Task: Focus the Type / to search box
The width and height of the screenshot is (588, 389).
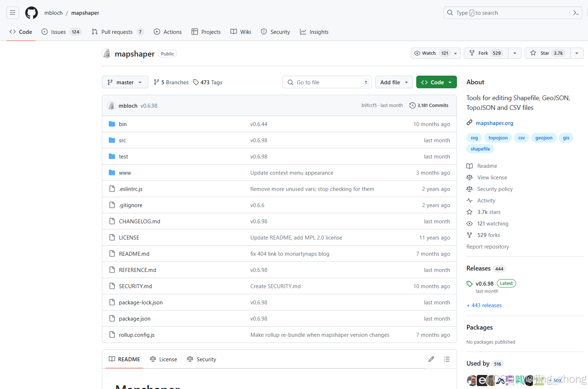Action: point(512,13)
